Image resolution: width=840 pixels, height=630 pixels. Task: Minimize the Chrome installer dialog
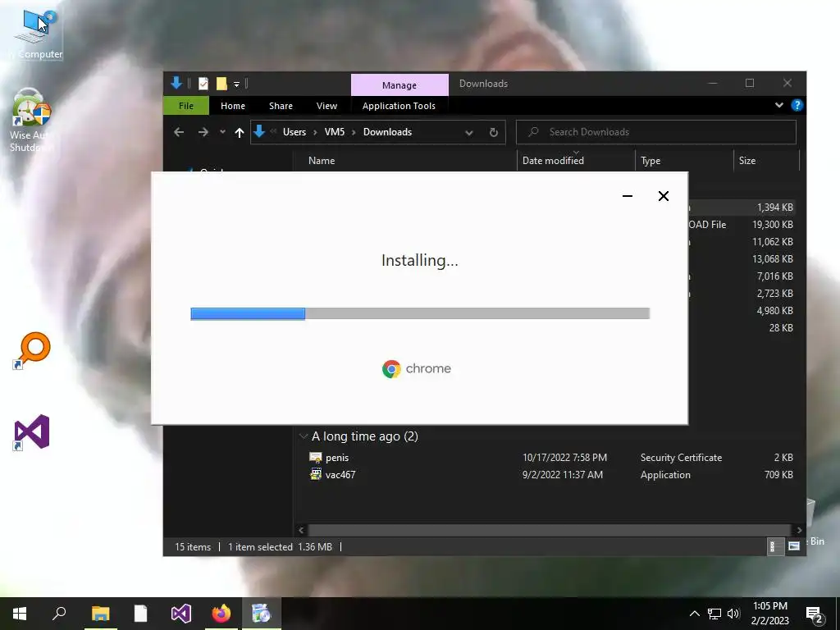[628, 196]
